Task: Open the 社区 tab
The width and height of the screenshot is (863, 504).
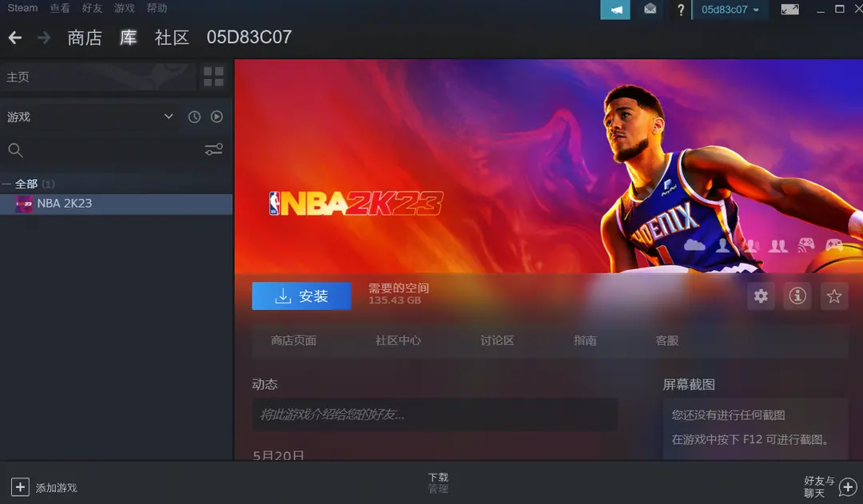Action: click(x=172, y=38)
